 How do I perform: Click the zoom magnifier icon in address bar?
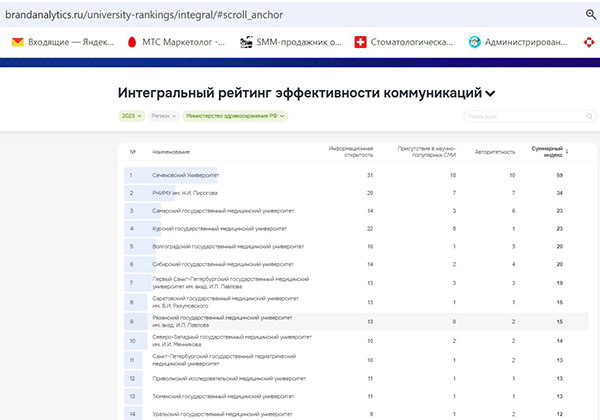coord(589,14)
